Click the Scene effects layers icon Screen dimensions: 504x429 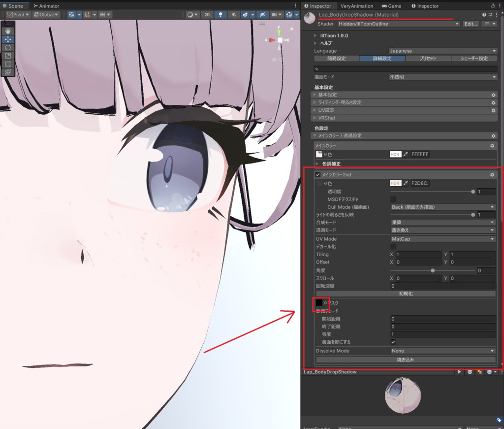[x=245, y=14]
